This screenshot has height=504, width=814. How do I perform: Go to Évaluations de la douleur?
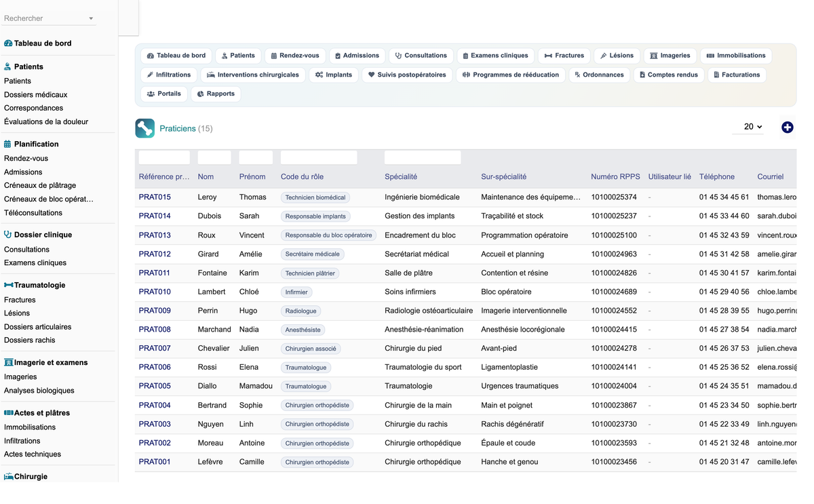tap(46, 122)
